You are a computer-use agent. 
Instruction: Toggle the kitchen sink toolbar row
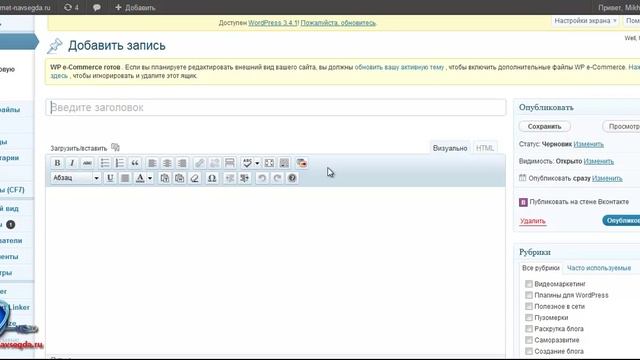(x=284, y=163)
